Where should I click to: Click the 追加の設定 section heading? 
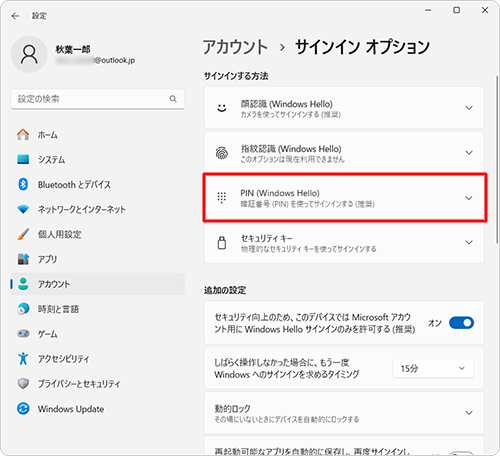(x=225, y=290)
